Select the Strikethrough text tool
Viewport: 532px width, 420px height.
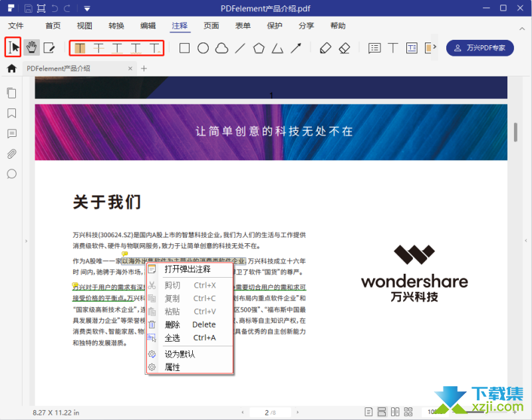pyautogui.click(x=98, y=48)
